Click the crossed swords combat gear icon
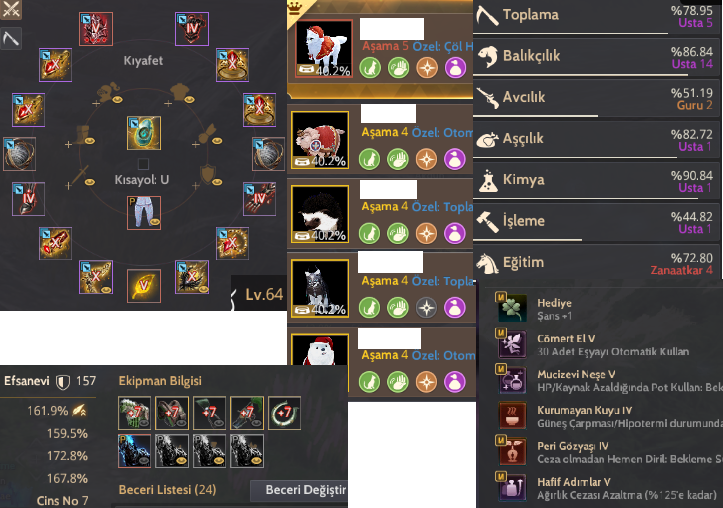This screenshot has width=723, height=508. pyautogui.click(x=11, y=10)
